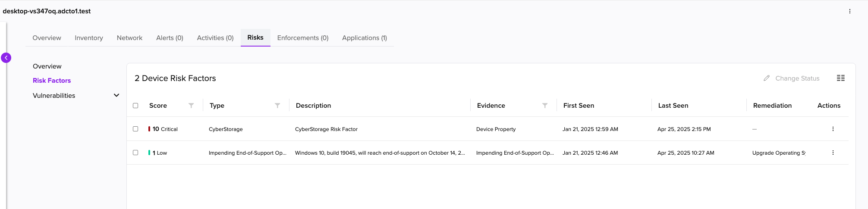868x209 pixels.
Task: Open the Applications (1) tab
Action: [365, 38]
